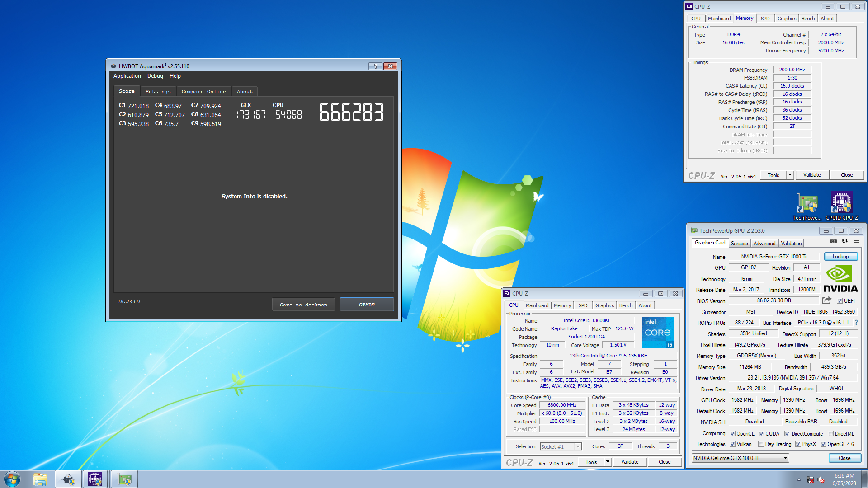
Task: Toggle OpenGL 4.6 checkbox
Action: pos(823,444)
